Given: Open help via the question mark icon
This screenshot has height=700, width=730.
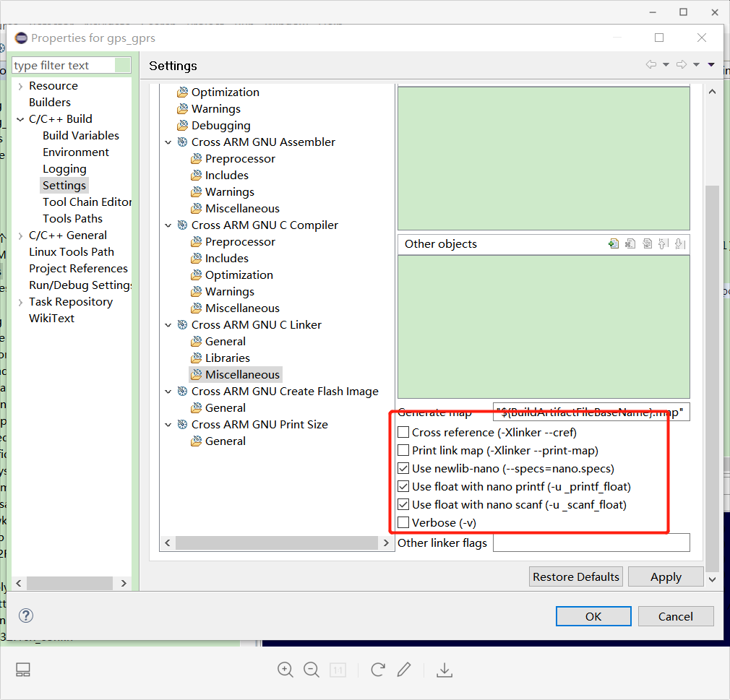Looking at the screenshot, I should coord(26,615).
